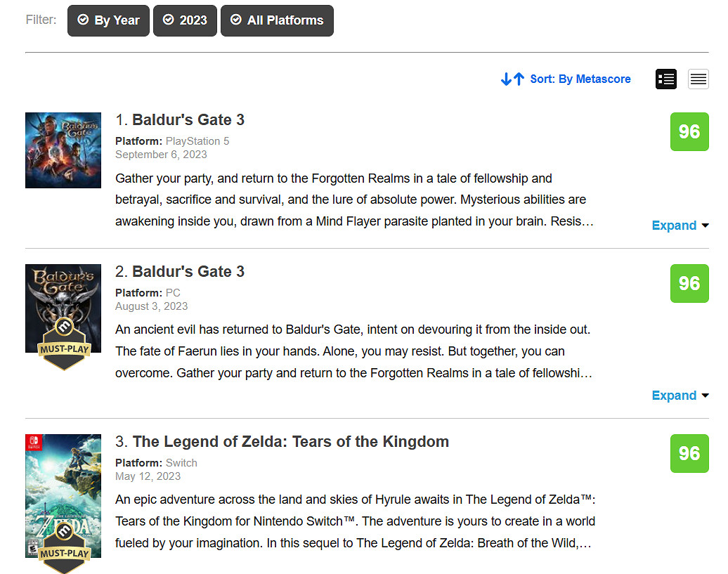Open The Legend of Zelda: Tears of the Kingdom link
The image size is (728, 574).
290,442
